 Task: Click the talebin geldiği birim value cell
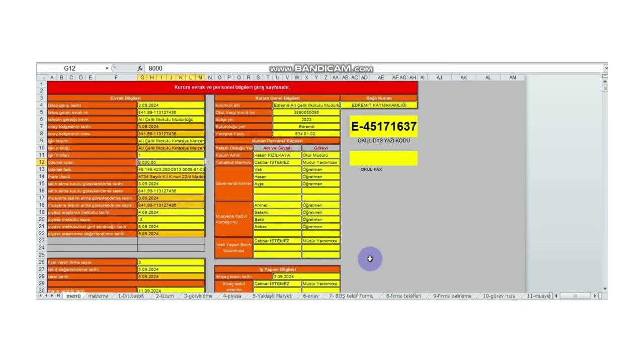coord(171,120)
